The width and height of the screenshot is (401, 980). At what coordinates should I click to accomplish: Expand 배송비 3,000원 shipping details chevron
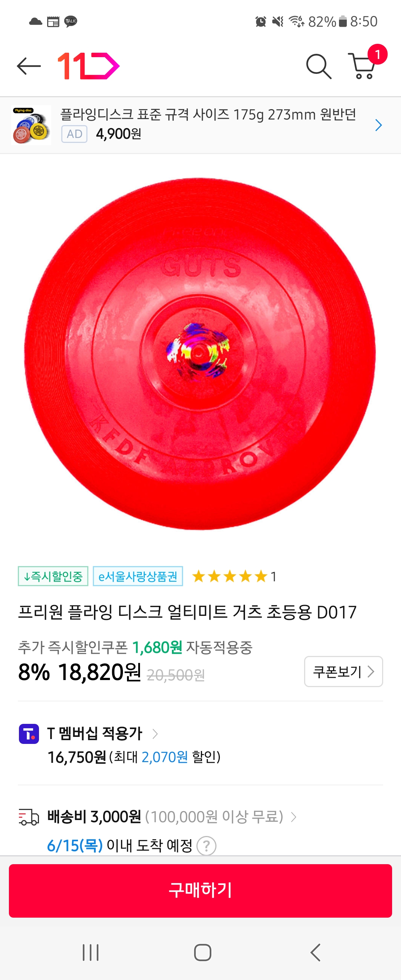(293, 817)
